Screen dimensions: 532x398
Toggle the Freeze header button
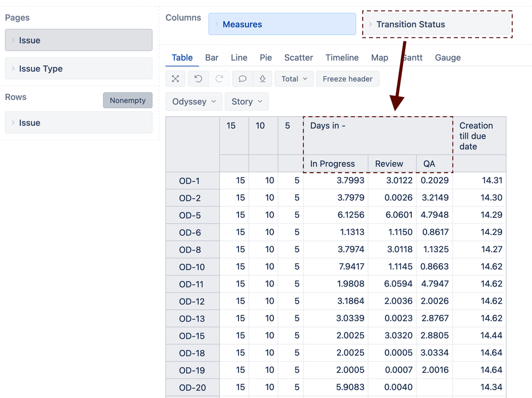click(x=347, y=79)
